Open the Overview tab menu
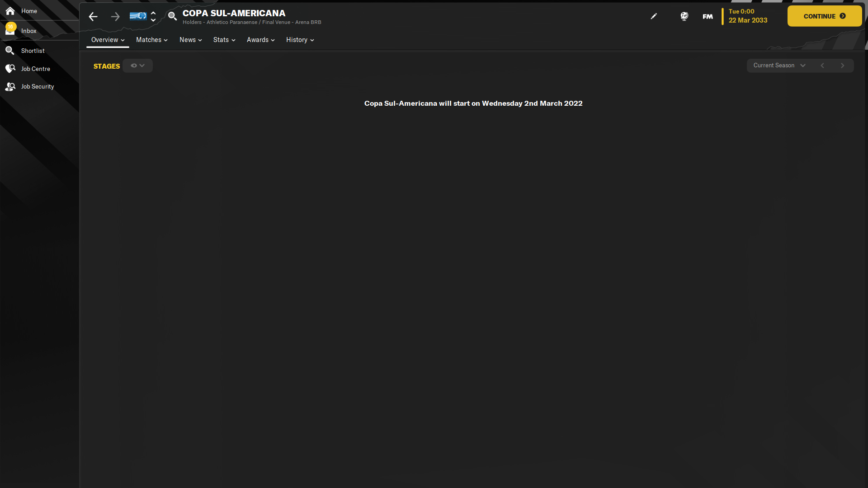Image resolution: width=868 pixels, height=488 pixels. [108, 40]
